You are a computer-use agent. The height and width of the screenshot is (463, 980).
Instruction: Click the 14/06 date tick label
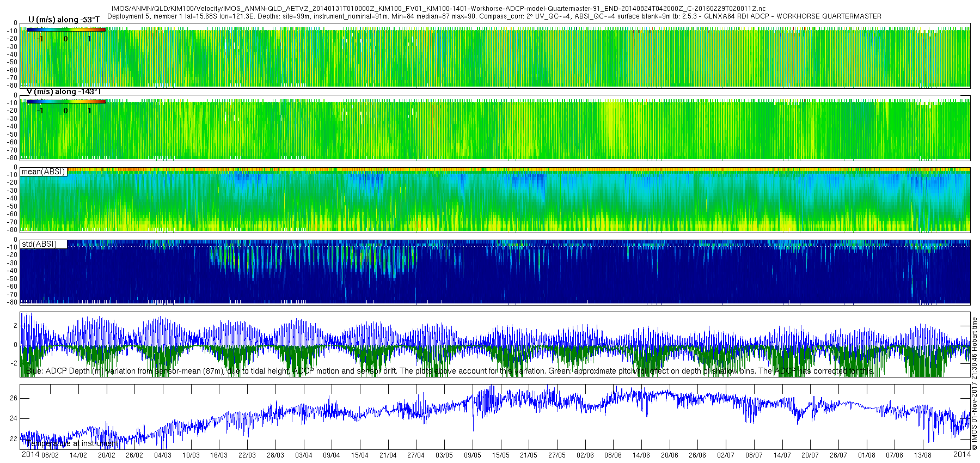(641, 455)
